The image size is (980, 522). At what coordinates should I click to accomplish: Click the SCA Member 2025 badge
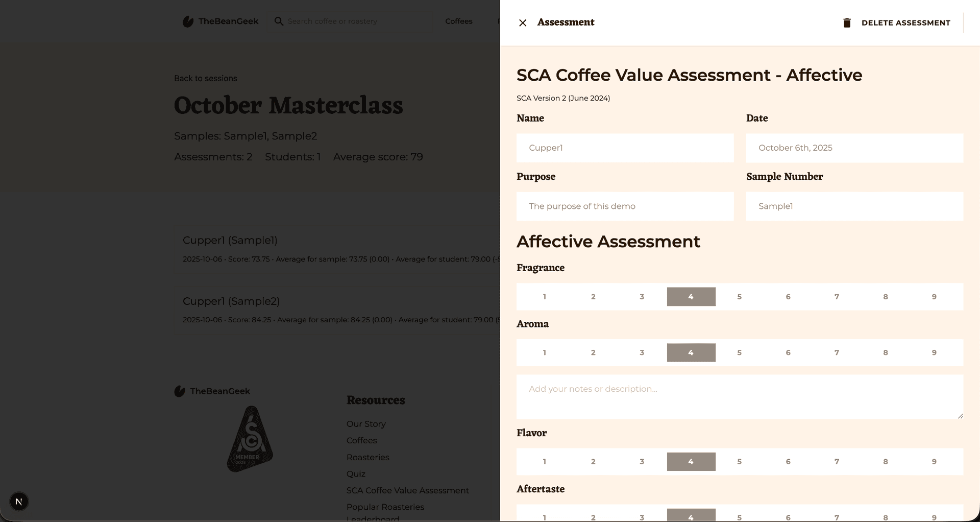(250, 438)
